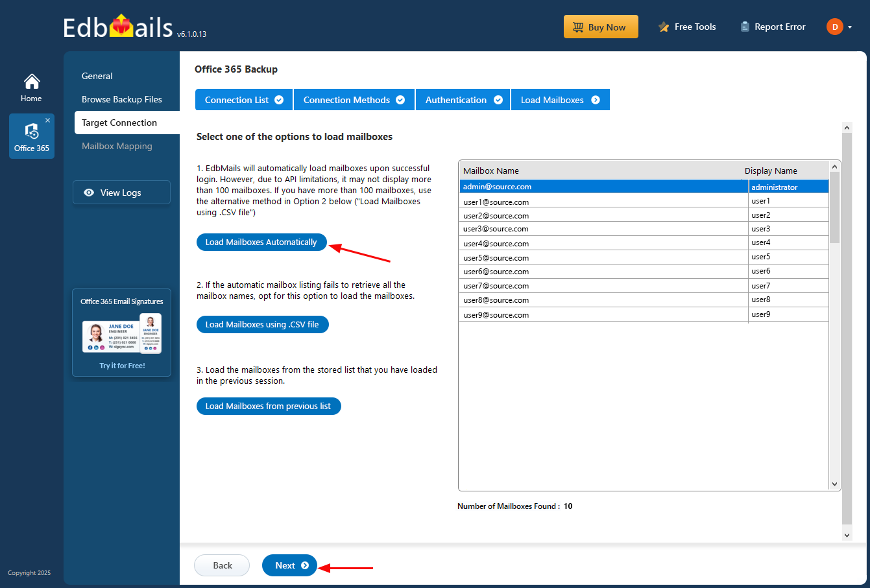Click the Try it for Free! link
870x588 pixels.
pyautogui.click(x=122, y=366)
